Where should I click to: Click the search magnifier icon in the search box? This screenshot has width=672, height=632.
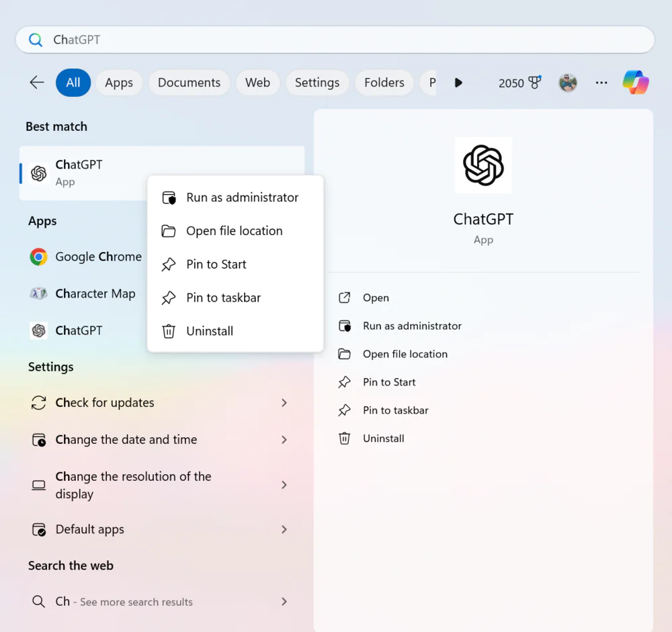point(36,40)
